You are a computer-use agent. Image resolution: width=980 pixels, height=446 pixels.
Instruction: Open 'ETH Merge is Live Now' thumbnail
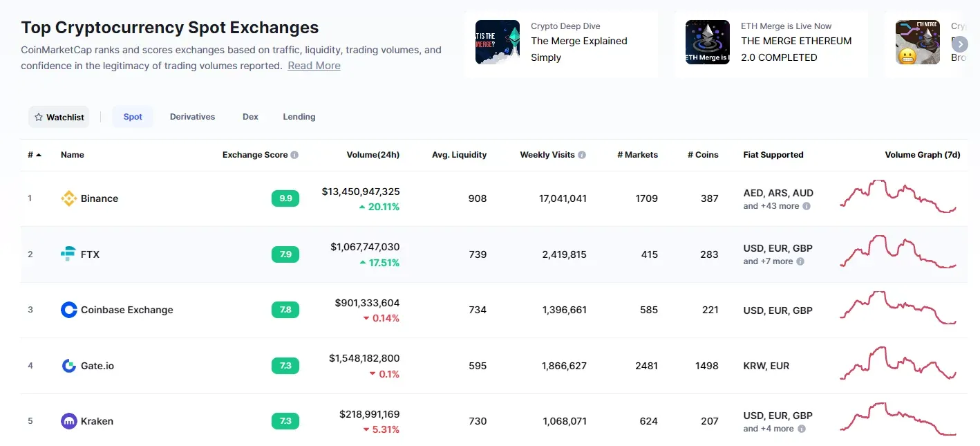pyautogui.click(x=708, y=42)
